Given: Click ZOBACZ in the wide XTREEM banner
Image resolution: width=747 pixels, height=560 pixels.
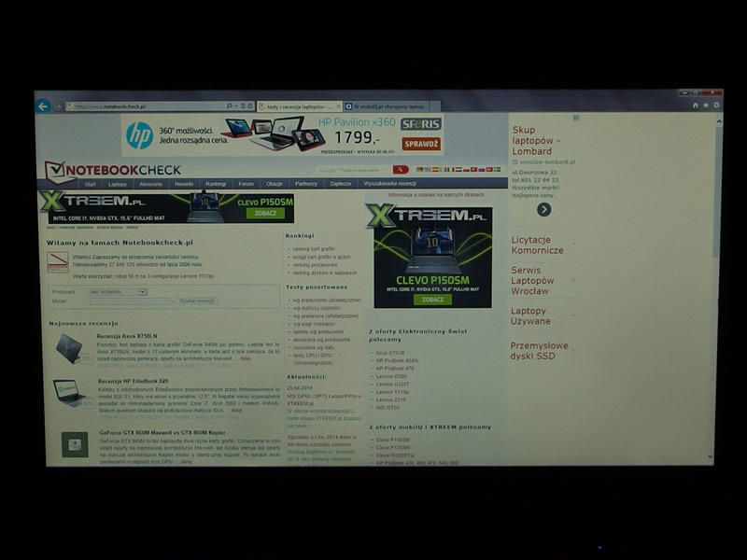Looking at the screenshot, I should (x=265, y=214).
